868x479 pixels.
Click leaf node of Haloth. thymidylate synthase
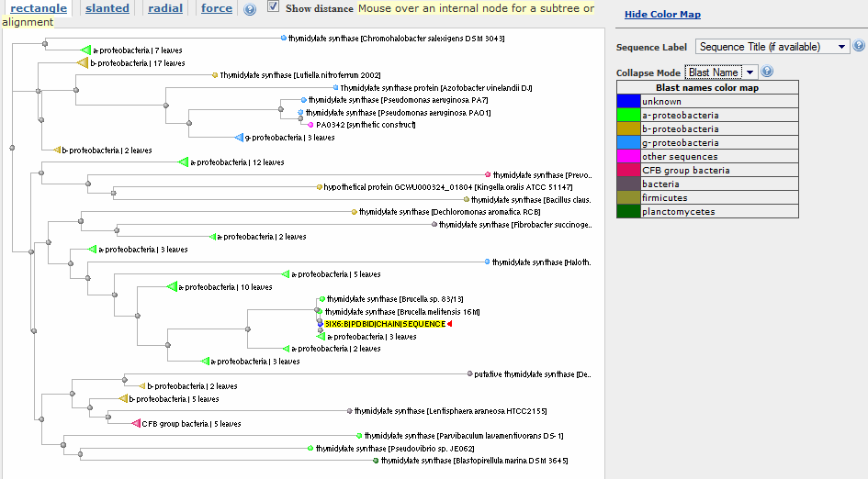tap(487, 262)
